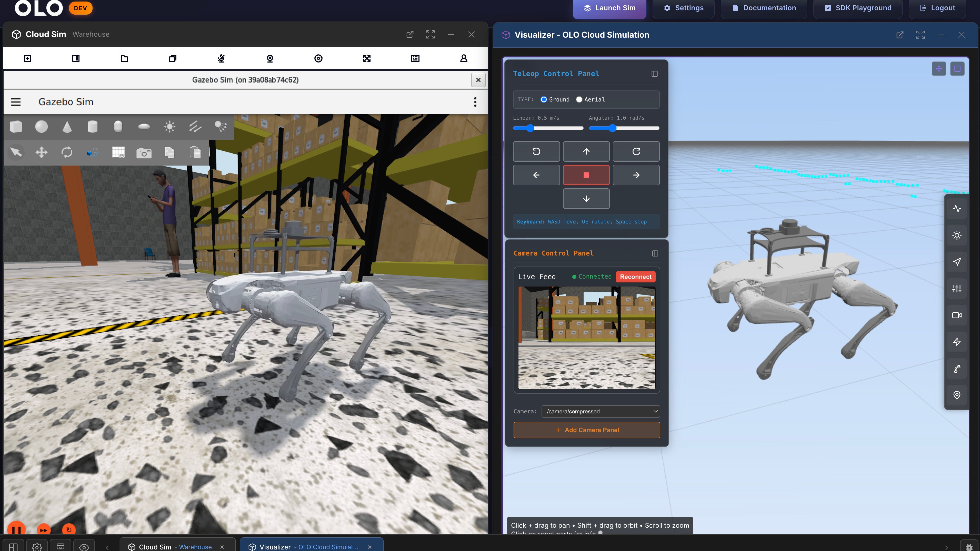Click the webcam icon in Cloud Sim toolbar

[270, 58]
